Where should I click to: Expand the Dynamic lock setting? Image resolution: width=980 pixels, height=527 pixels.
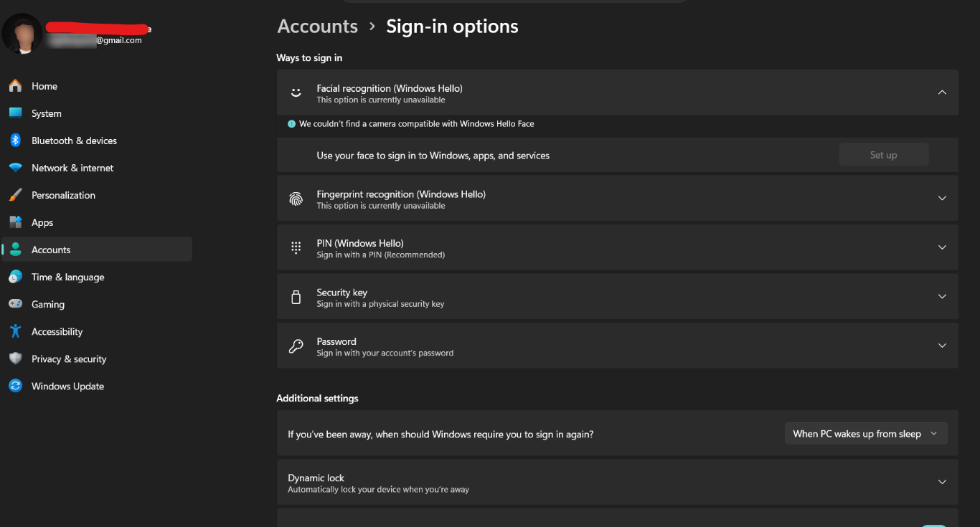tap(617, 483)
